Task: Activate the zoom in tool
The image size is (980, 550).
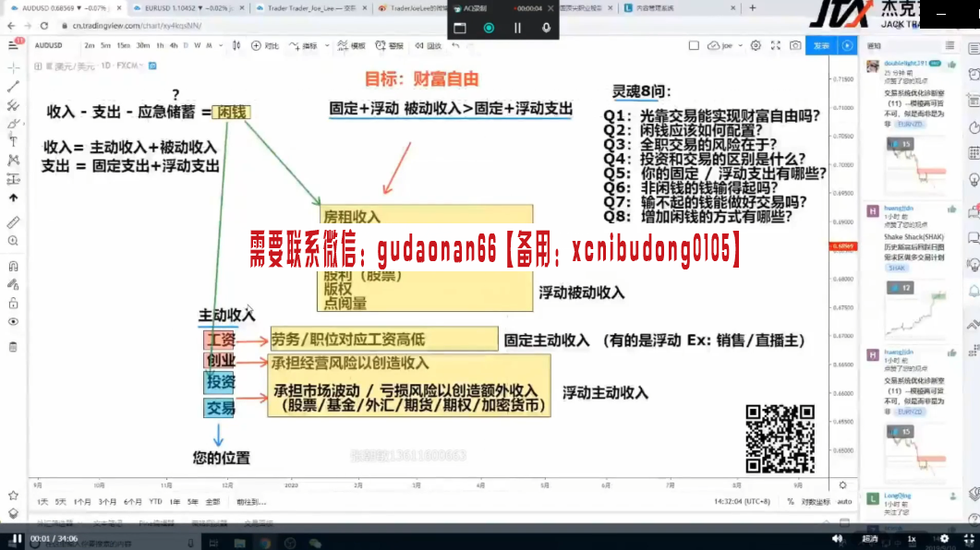Action: [x=14, y=241]
